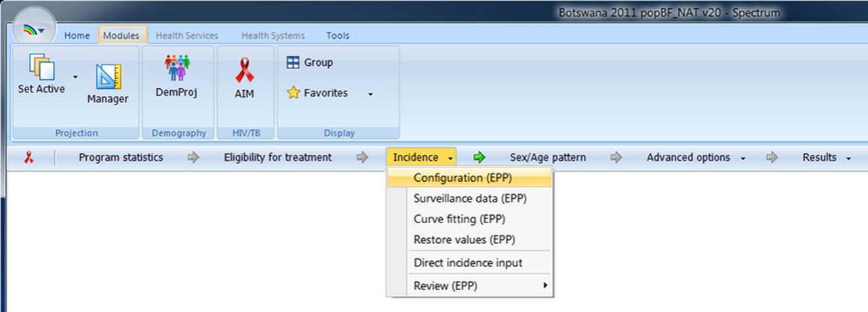The image size is (868, 312).
Task: Click the small red ribbon in the workflow bar
Action: [28, 157]
